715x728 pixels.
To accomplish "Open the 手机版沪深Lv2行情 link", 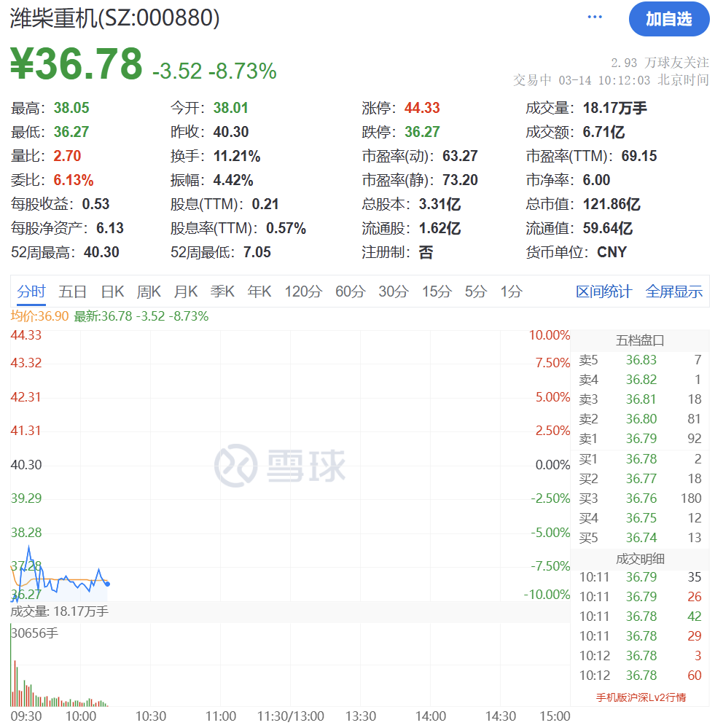I will coord(641,697).
